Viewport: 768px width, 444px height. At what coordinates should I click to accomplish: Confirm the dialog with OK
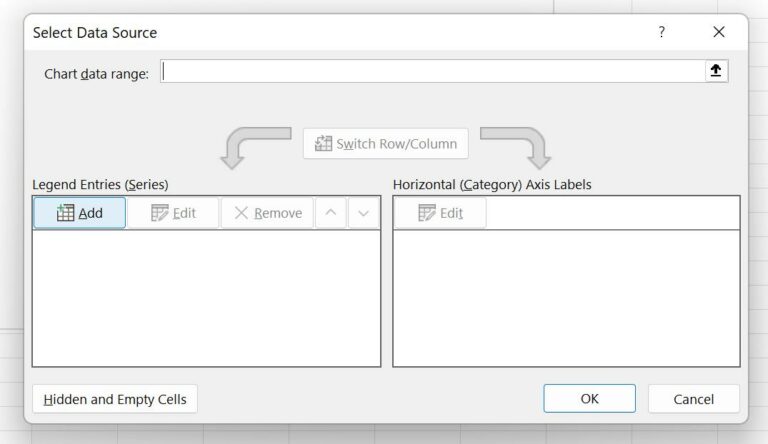[589, 399]
